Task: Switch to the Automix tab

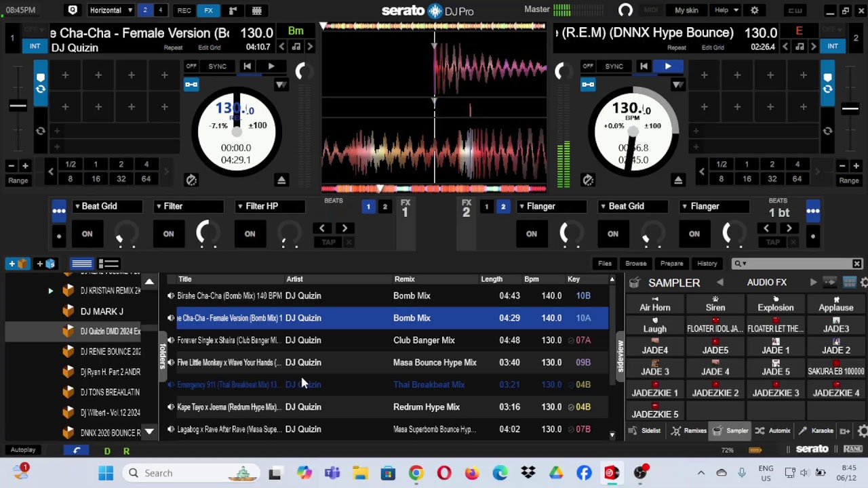Action: tap(773, 430)
